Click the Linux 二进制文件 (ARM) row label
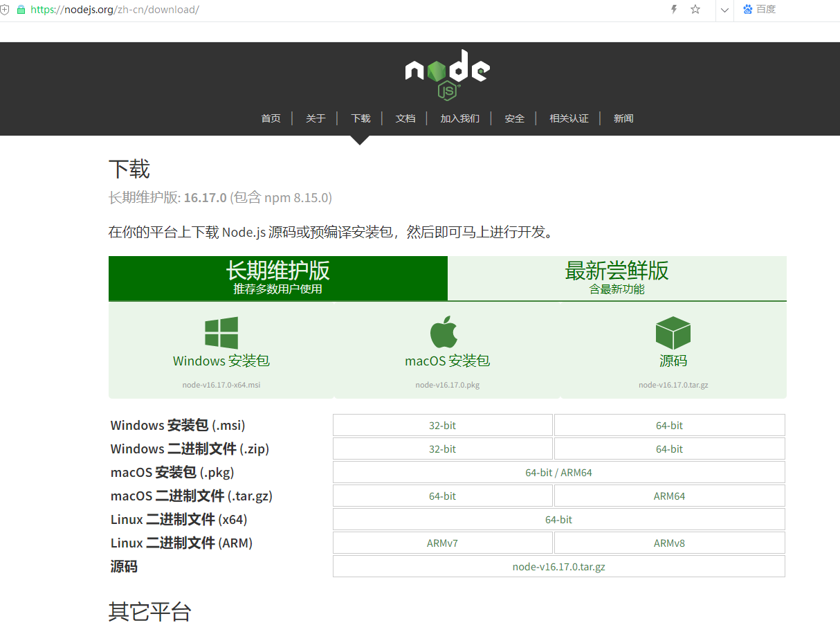 tap(181, 543)
